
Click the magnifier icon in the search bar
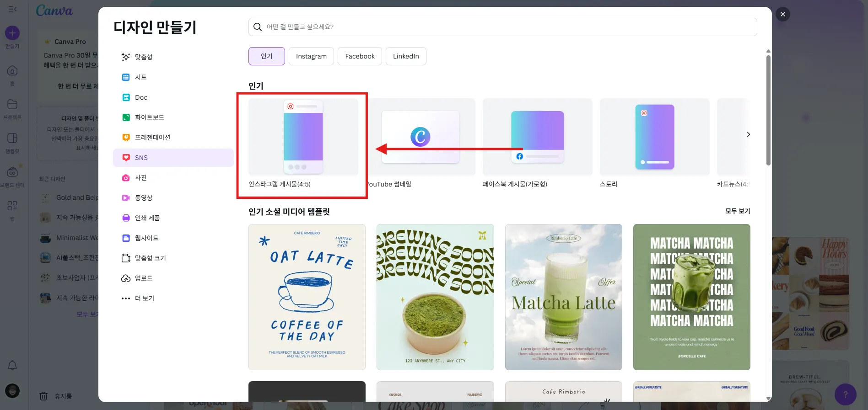(x=258, y=27)
